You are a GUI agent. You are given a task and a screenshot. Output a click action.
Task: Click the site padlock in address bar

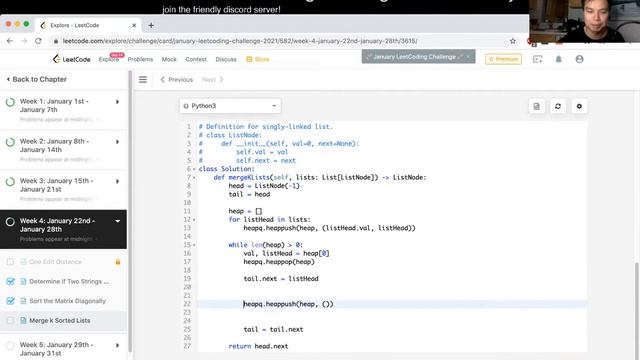[x=56, y=41]
